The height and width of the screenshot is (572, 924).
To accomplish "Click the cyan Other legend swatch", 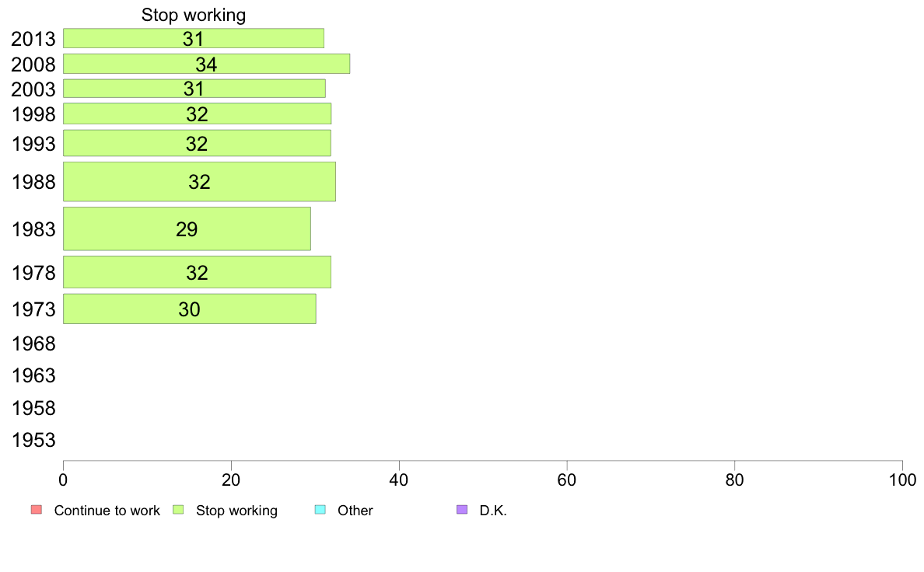I will [320, 510].
